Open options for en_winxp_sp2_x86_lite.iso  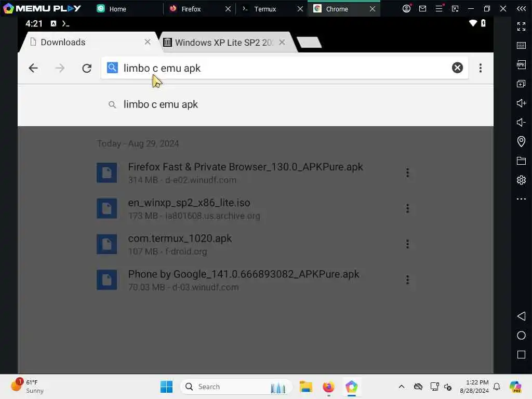(407, 208)
